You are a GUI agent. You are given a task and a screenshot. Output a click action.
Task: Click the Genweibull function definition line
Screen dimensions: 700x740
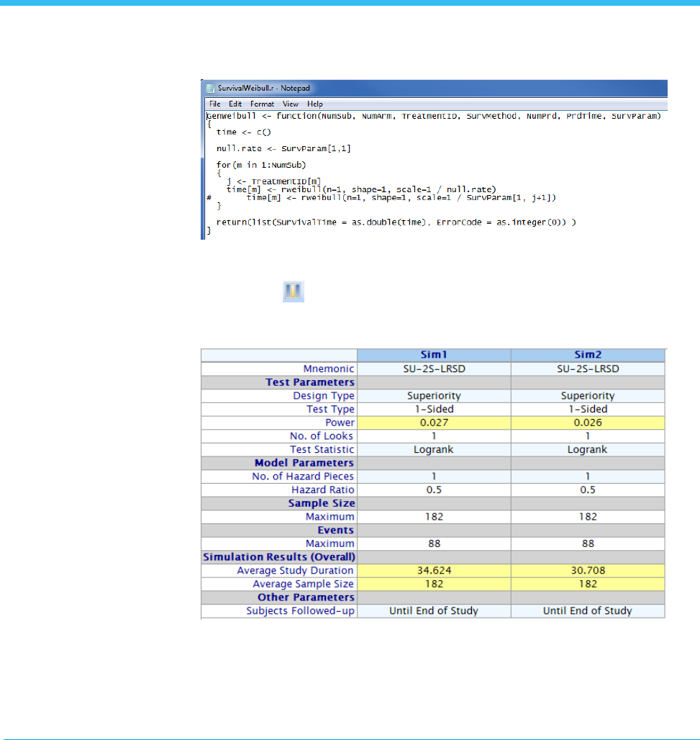click(x=434, y=116)
